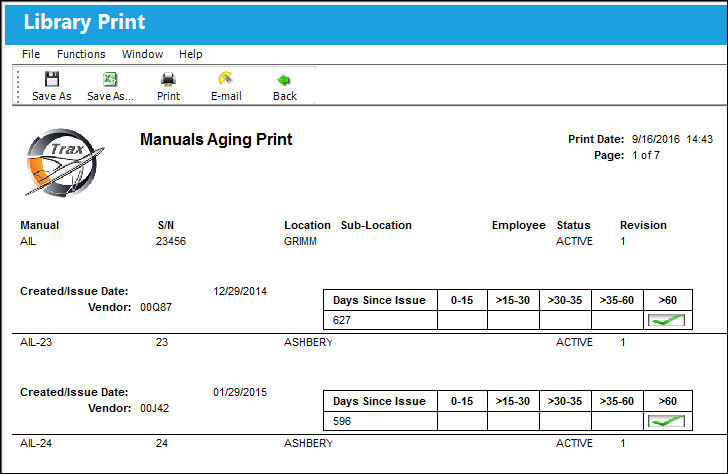Viewport: 728px width, 474px height.
Task: Click the issue date 12/29/2014
Action: click(x=240, y=291)
